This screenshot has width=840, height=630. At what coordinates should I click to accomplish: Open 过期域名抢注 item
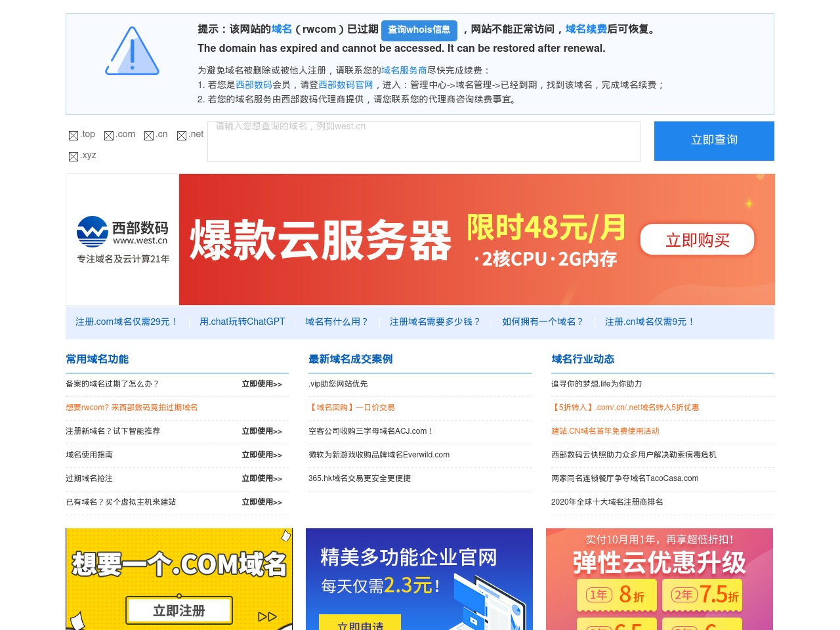point(89,478)
